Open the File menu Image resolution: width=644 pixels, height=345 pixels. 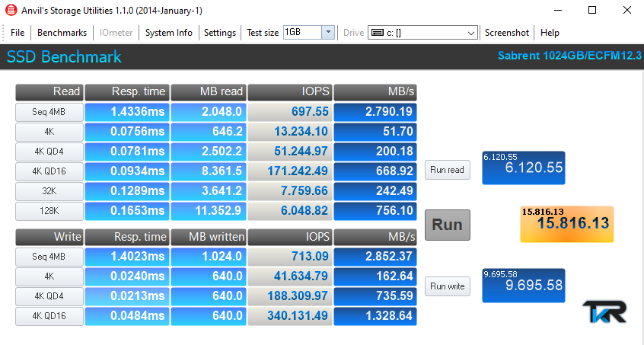pyautogui.click(x=18, y=33)
